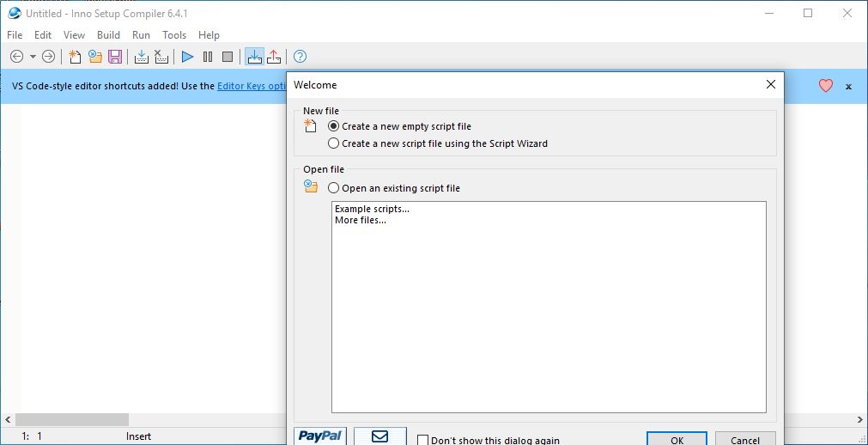
Task: Click the Forward navigation arrow icon
Action: pos(49,57)
